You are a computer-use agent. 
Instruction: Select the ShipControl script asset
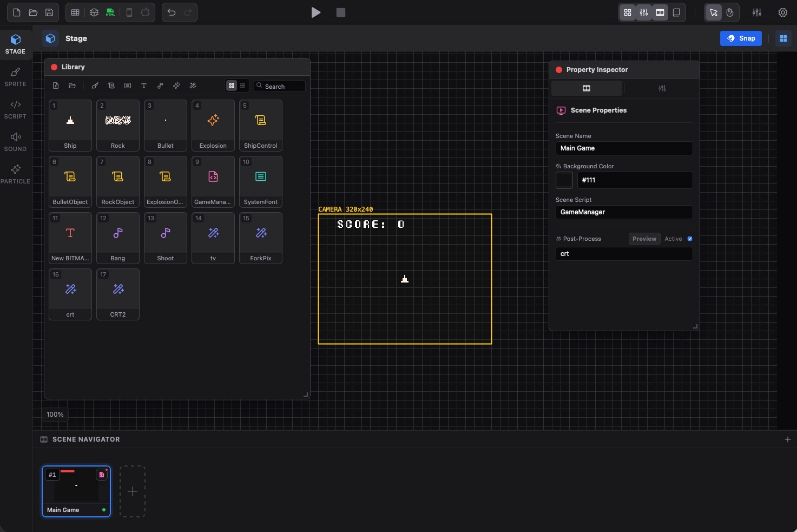coord(261,126)
